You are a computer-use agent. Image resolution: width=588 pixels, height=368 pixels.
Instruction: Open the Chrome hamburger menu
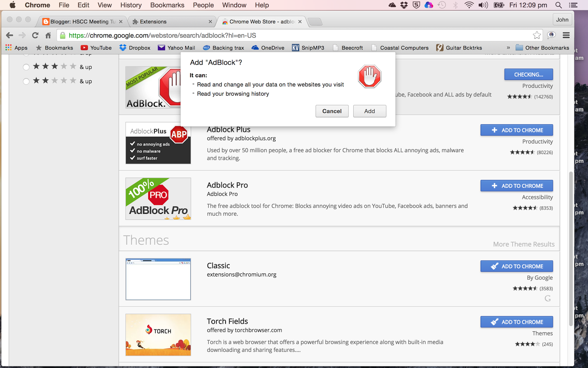[566, 35]
